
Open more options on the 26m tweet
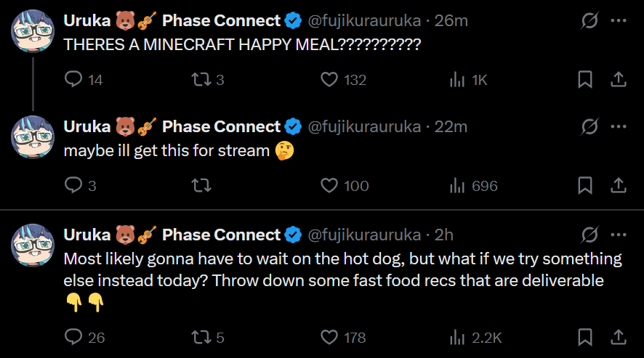click(x=618, y=20)
